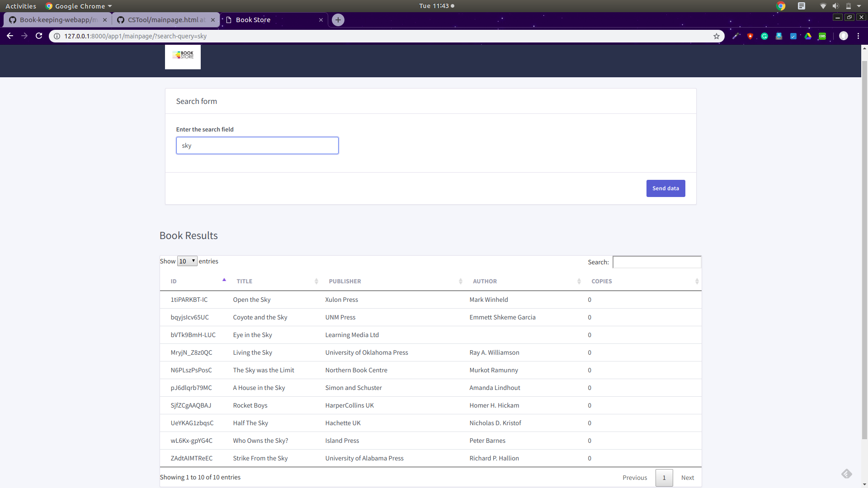Go back to the previous page
The image size is (868, 488).
tap(10, 36)
